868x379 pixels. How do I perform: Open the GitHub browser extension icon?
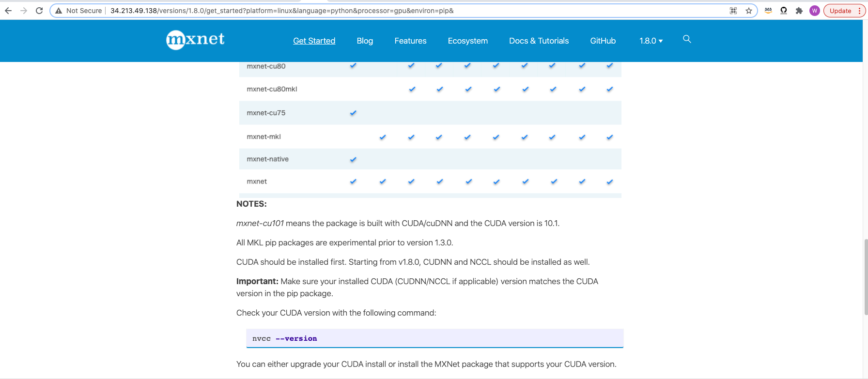pyautogui.click(x=784, y=11)
